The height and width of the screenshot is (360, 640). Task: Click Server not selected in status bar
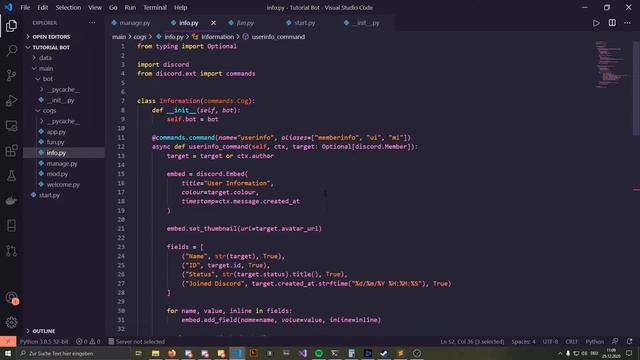pyautogui.click(x=137, y=341)
